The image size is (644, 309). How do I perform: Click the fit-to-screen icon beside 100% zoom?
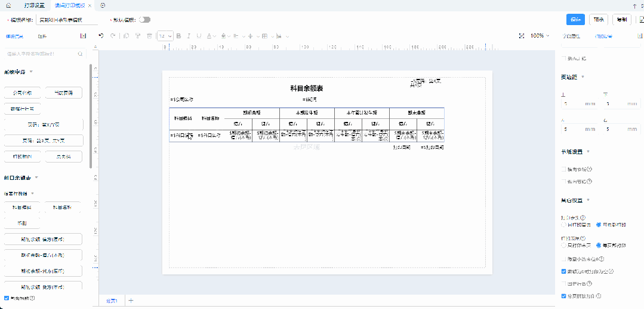[x=521, y=36]
